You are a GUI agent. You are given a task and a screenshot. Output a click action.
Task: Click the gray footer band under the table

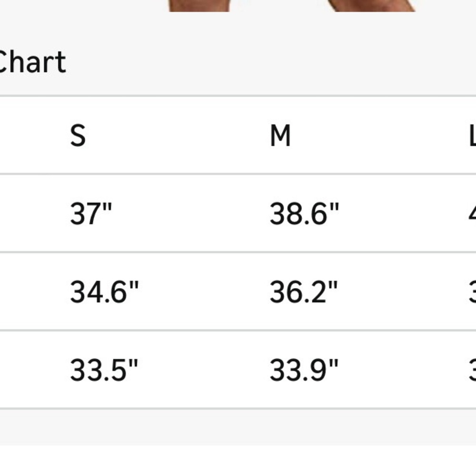tap(238, 427)
